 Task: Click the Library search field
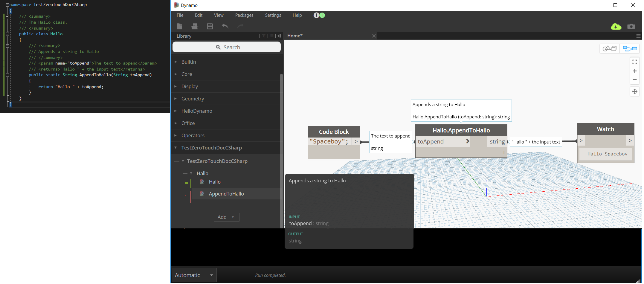pos(226,47)
